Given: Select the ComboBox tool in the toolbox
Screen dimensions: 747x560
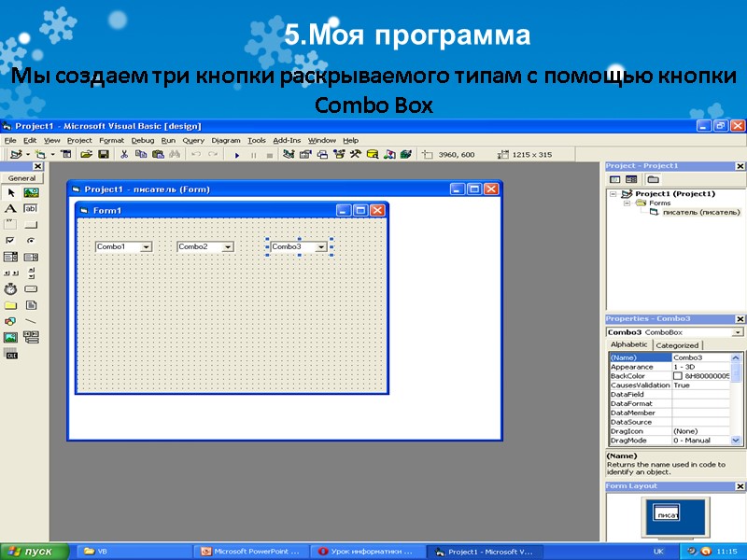Looking at the screenshot, I should click(x=10, y=258).
